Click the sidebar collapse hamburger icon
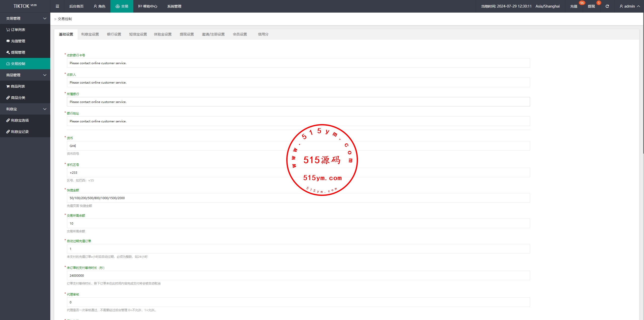Screen dimensions: 644x320 [57, 6]
